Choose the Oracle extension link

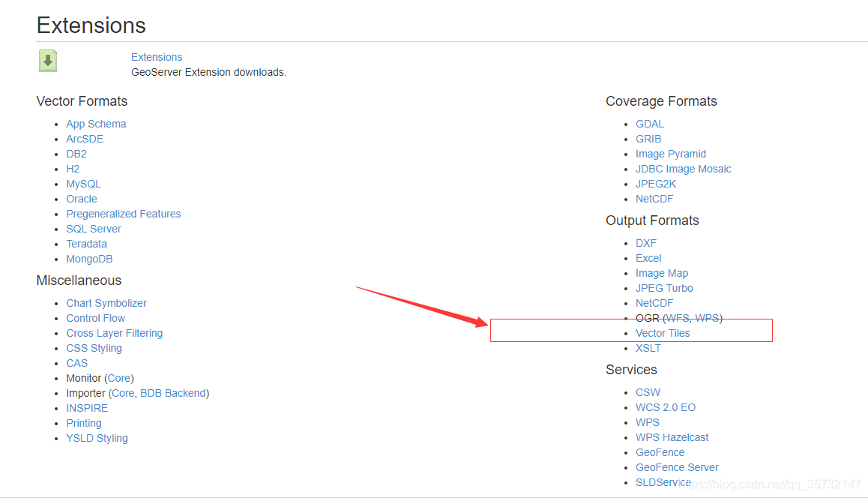(82, 199)
